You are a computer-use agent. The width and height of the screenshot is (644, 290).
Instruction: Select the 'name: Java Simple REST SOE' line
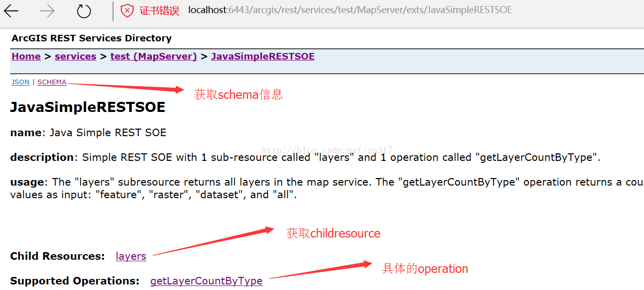tap(88, 133)
